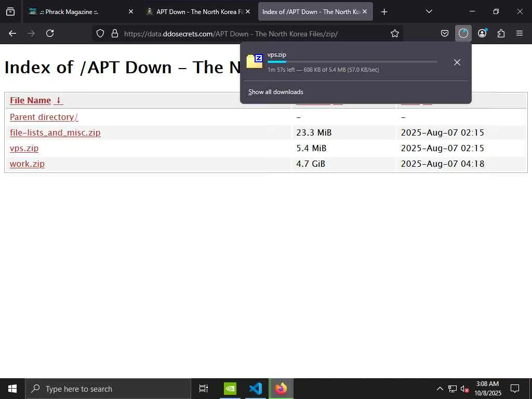Click the Firefox taskbar icon
This screenshot has height=399, width=532.
[x=281, y=389]
